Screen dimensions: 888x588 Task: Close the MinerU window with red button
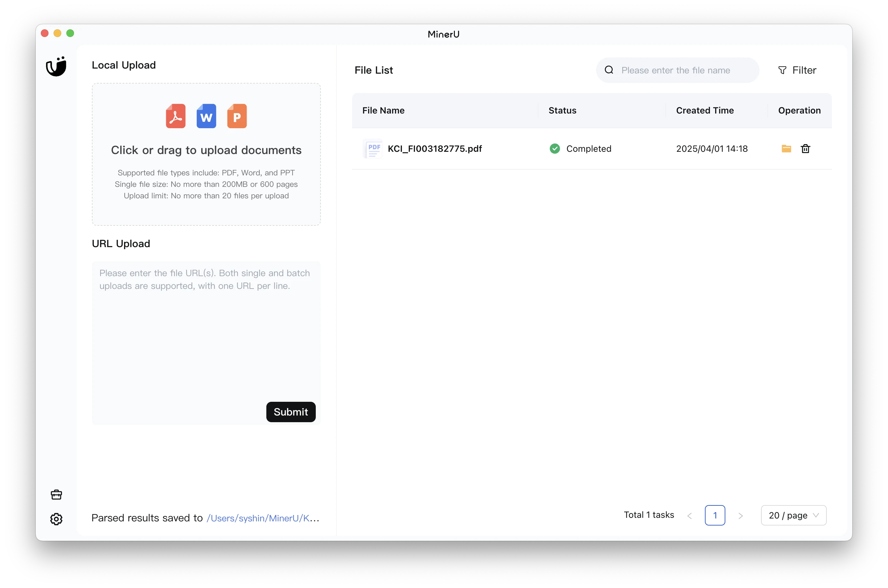45,33
